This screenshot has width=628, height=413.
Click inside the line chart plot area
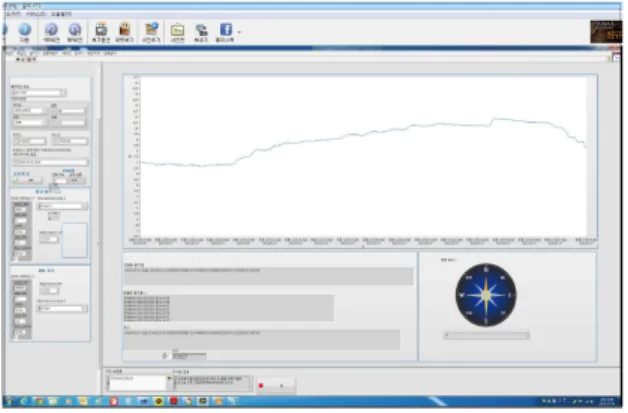pyautogui.click(x=364, y=156)
